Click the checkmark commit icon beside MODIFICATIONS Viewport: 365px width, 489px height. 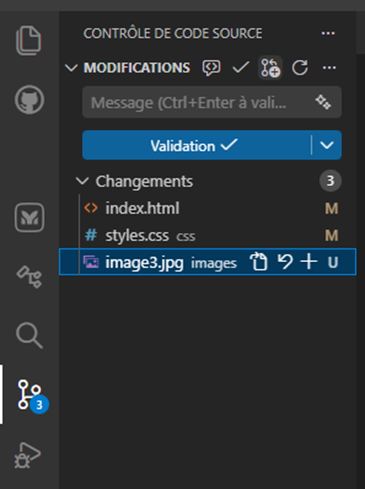point(241,68)
